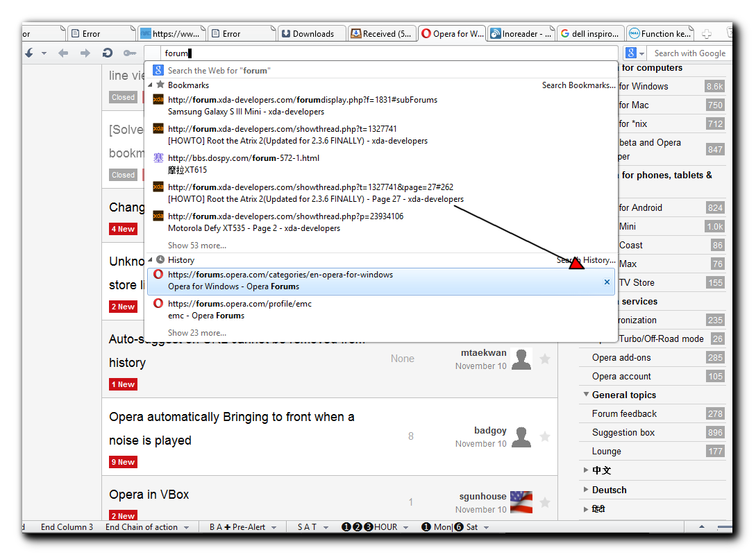Expand the Hindi forum category
Viewport: 756px width, 557px height.
(x=586, y=509)
